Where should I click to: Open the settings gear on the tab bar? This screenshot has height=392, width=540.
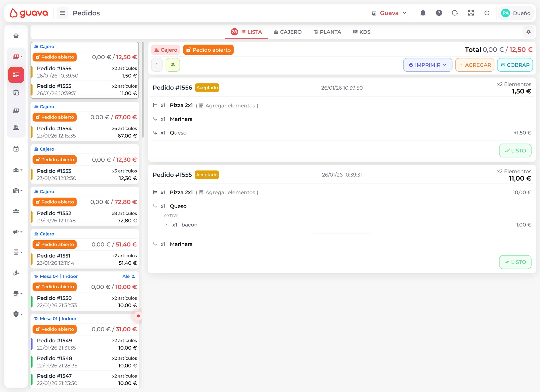(x=528, y=32)
